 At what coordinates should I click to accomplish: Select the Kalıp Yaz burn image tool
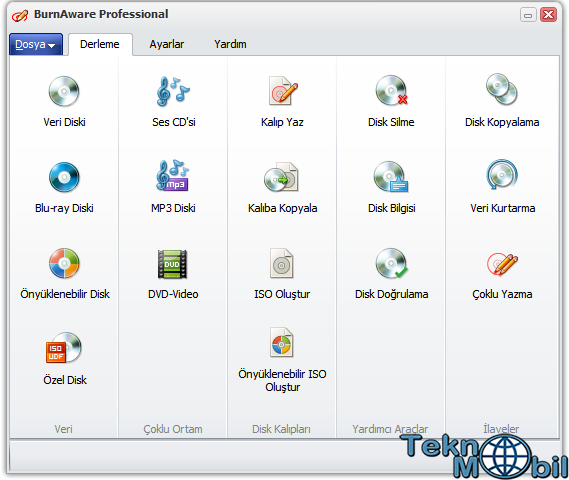point(282,102)
